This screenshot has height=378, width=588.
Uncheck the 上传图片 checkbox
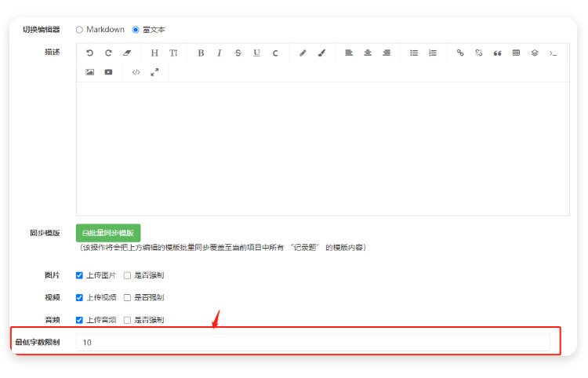[79, 275]
